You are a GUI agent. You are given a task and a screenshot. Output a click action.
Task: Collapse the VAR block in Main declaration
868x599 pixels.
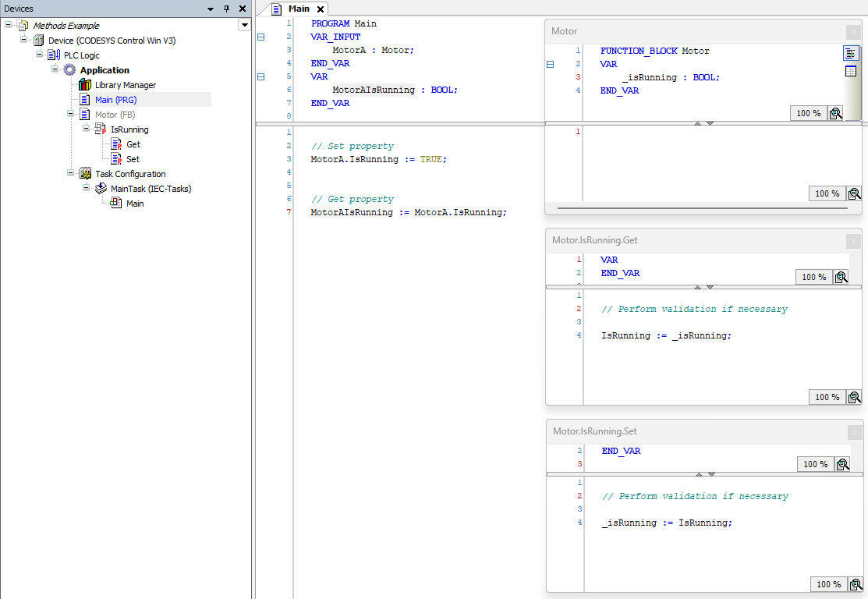(x=260, y=77)
